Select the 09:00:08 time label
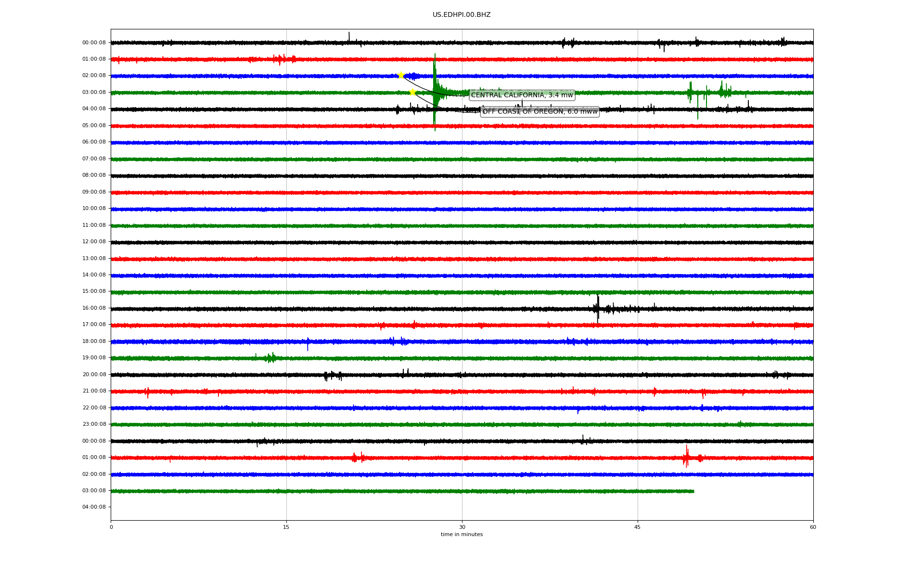This screenshot has height=578, width=924. tap(94, 192)
